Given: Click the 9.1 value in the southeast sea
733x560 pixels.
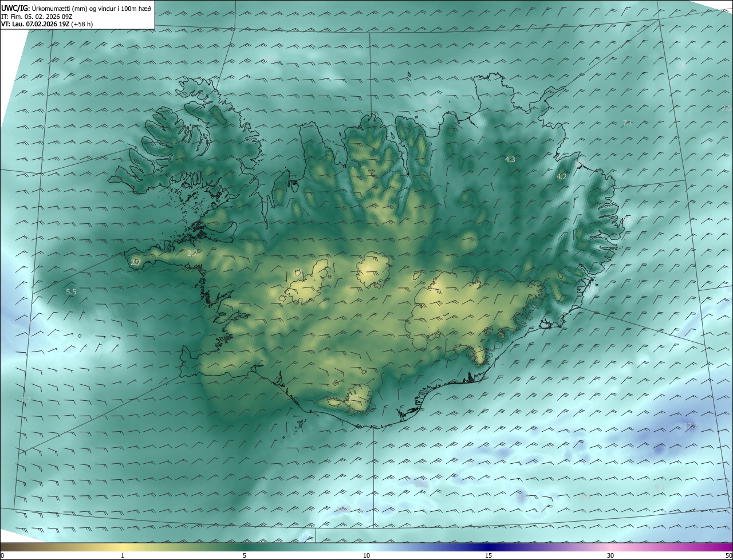Looking at the screenshot, I should (x=659, y=487).
